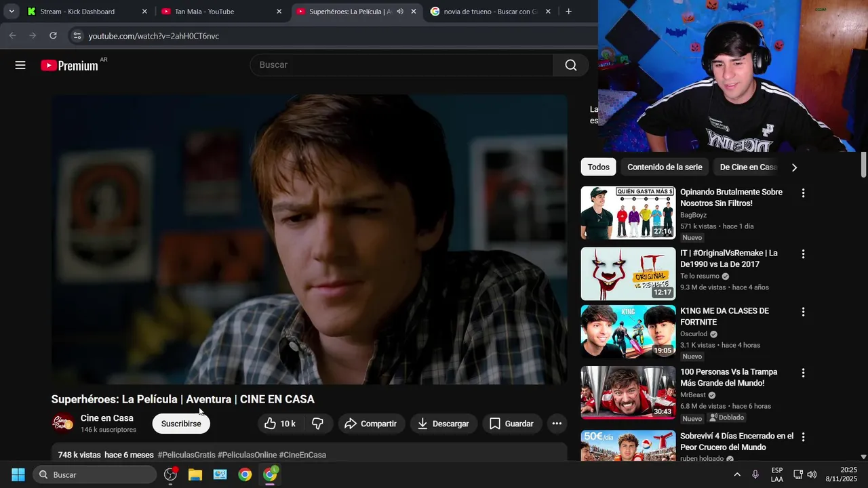
Task: Open title 100 Personas Vs la Trampa
Action: 728,378
